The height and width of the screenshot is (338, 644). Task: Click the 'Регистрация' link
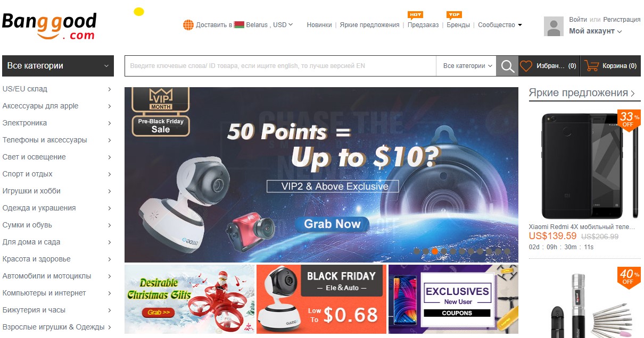coord(622,20)
